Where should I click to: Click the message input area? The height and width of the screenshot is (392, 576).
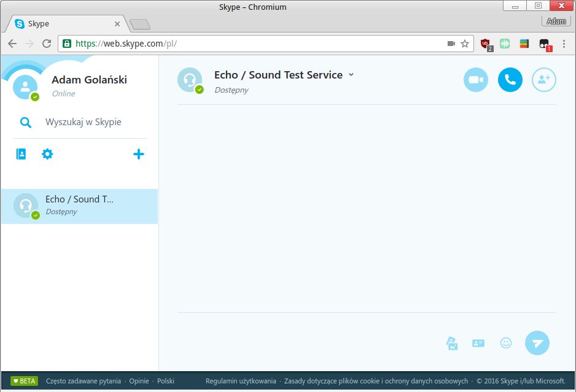coord(308,343)
